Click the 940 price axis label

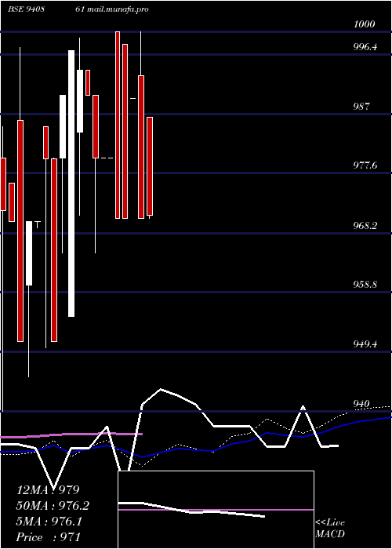point(361,404)
